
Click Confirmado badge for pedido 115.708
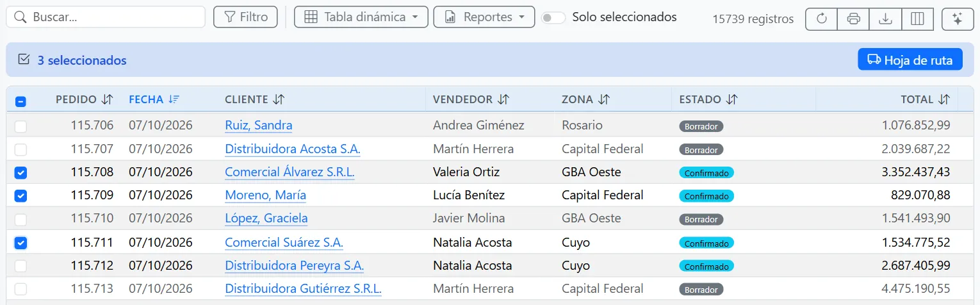coord(706,172)
